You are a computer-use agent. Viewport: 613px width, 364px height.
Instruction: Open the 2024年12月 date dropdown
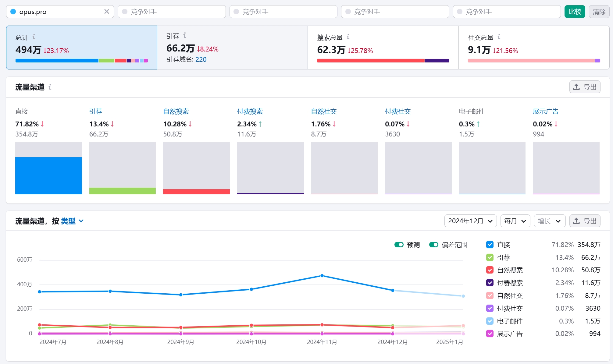point(470,221)
